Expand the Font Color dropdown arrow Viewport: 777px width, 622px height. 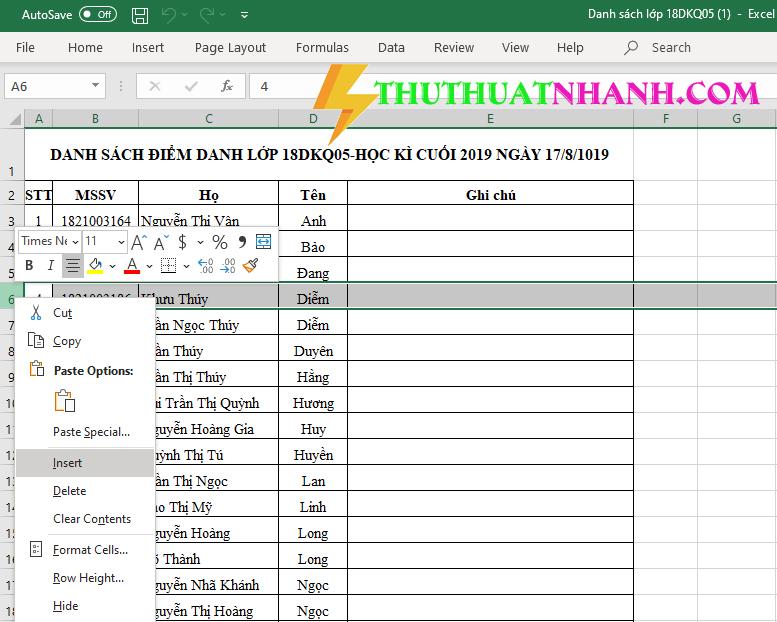(149, 267)
